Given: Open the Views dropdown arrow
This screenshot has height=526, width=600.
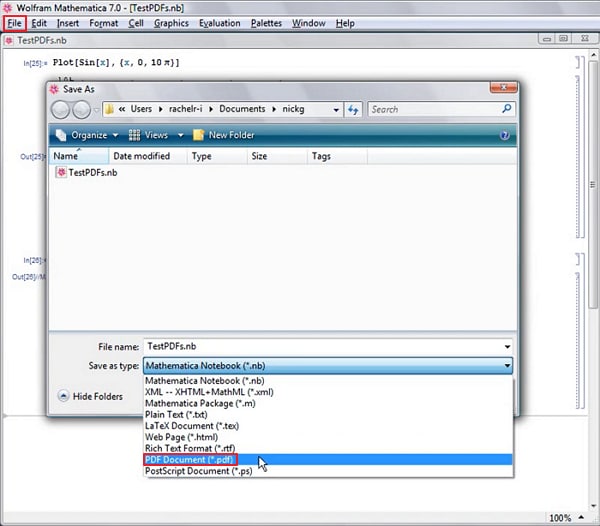Looking at the screenshot, I should point(181,135).
